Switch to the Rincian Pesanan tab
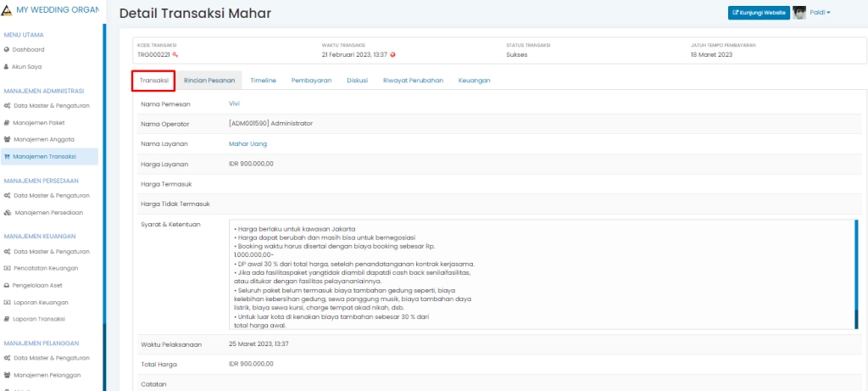Viewport: 868px width, 391px height. pos(209,81)
